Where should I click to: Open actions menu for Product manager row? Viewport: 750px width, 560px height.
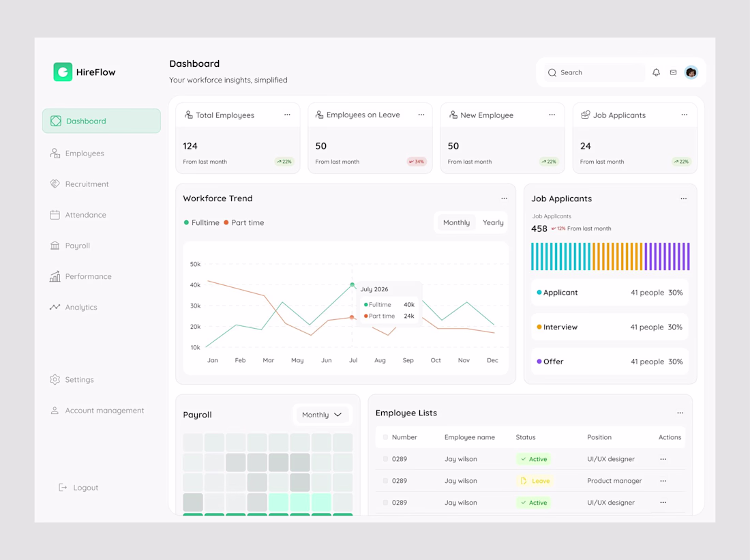point(663,481)
